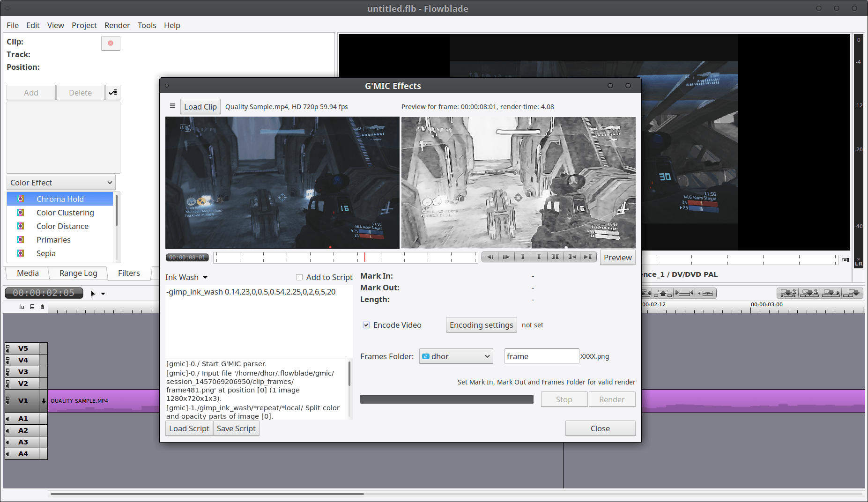Click the Sepia filter icon
Viewport: 868px width, 502px height.
(21, 253)
